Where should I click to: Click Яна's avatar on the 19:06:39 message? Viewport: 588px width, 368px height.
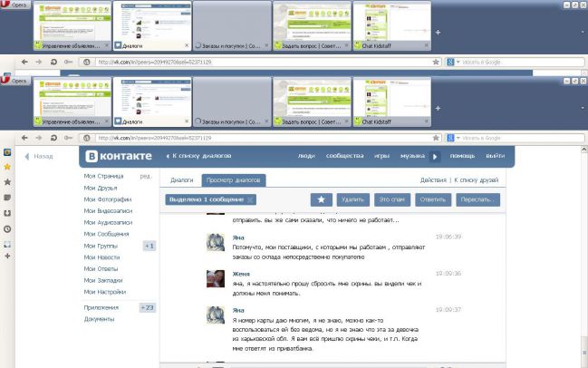pos(216,242)
